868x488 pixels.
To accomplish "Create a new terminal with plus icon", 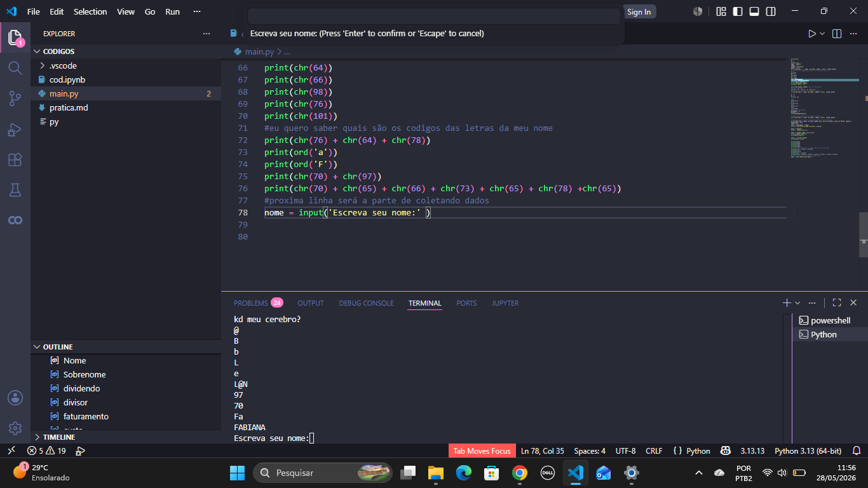I will pos(787,303).
